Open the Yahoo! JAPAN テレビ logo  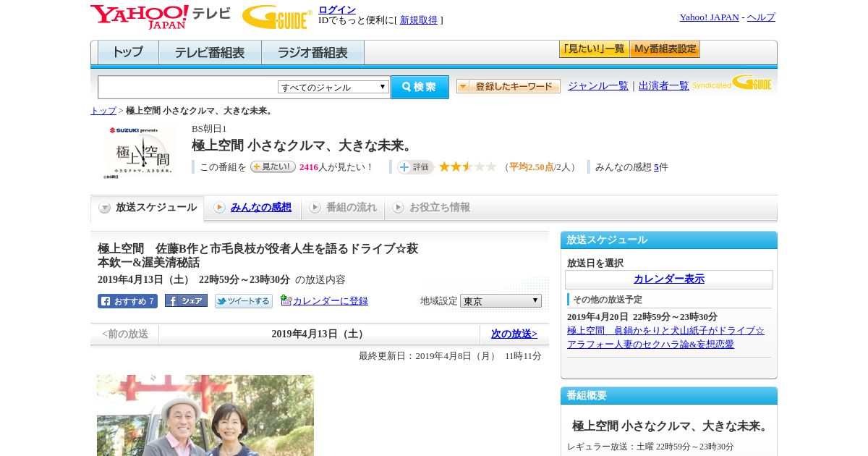[x=161, y=17]
